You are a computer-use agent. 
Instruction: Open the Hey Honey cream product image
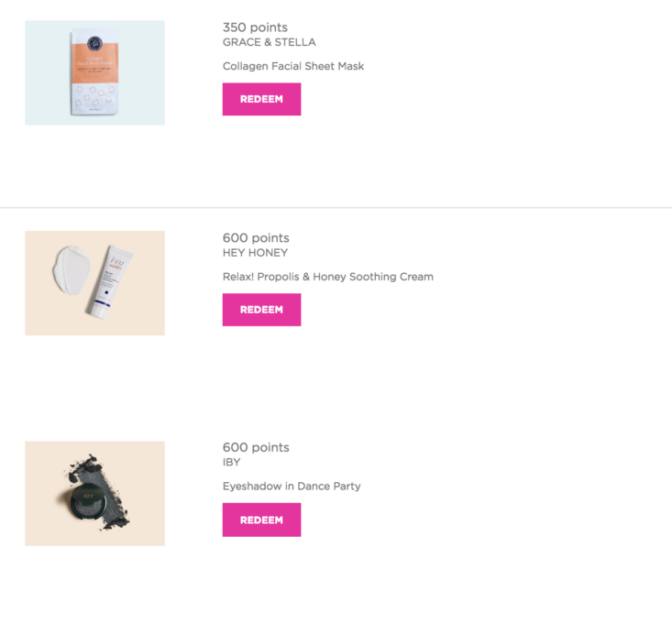pos(94,283)
